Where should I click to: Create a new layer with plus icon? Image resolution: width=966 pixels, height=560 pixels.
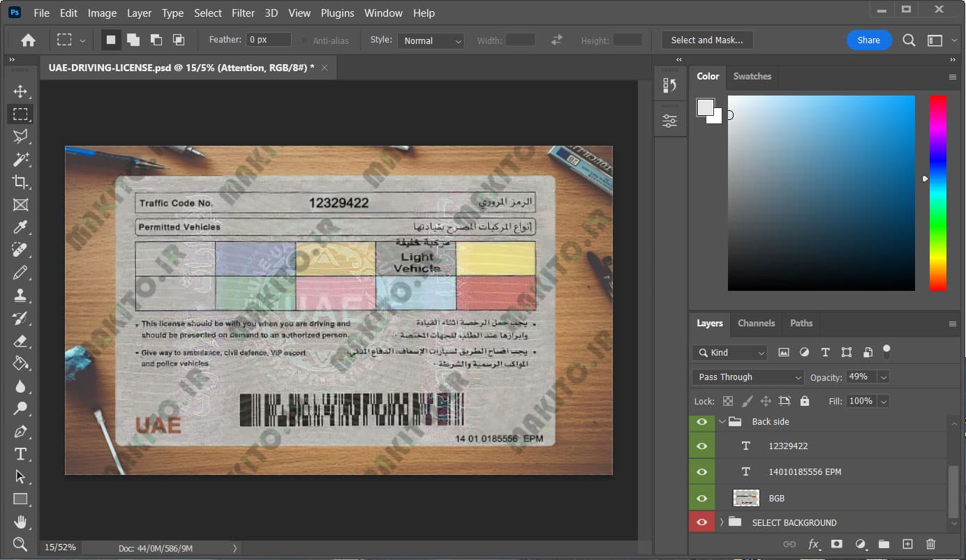907,544
